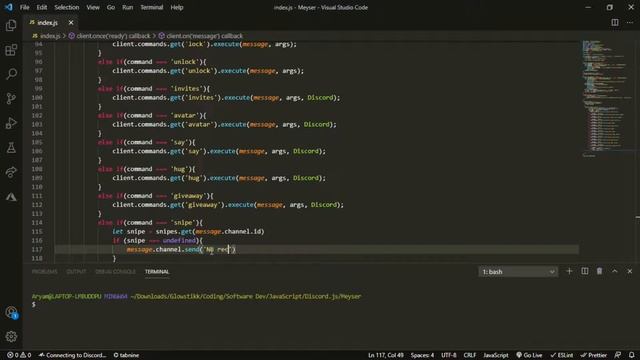Start Go Live server
640x360 pixels.
coord(529,355)
